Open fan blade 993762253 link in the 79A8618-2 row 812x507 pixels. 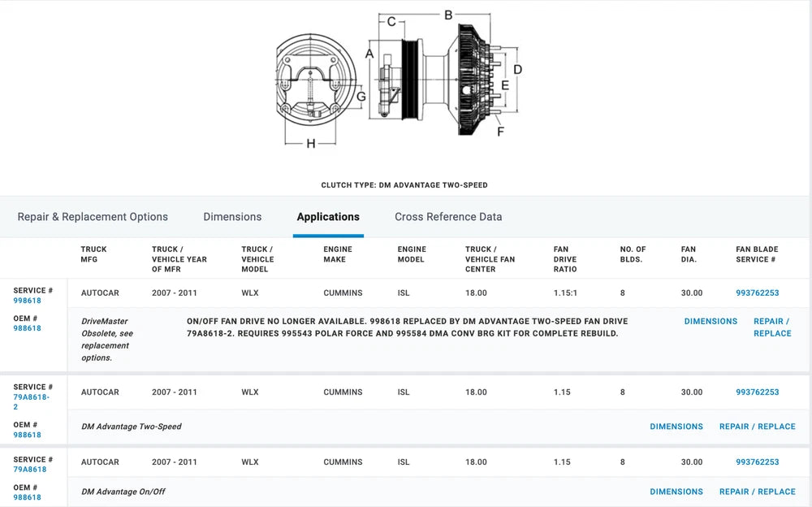click(757, 392)
